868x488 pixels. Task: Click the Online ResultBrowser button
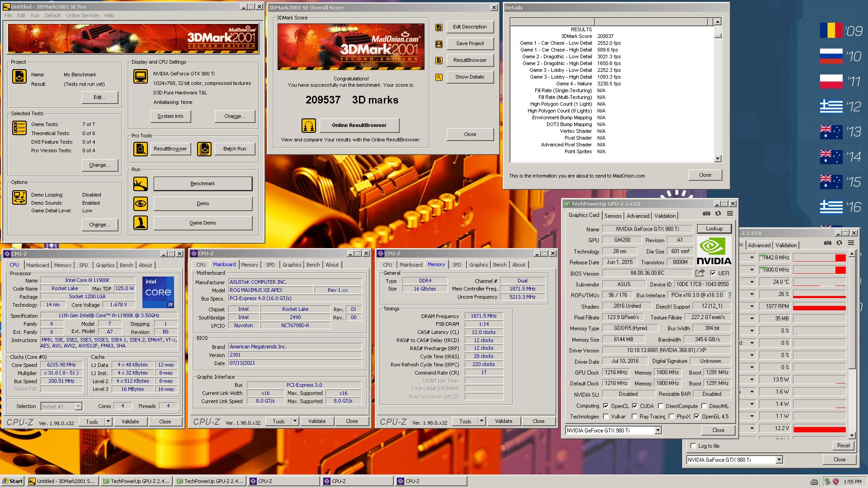(359, 125)
